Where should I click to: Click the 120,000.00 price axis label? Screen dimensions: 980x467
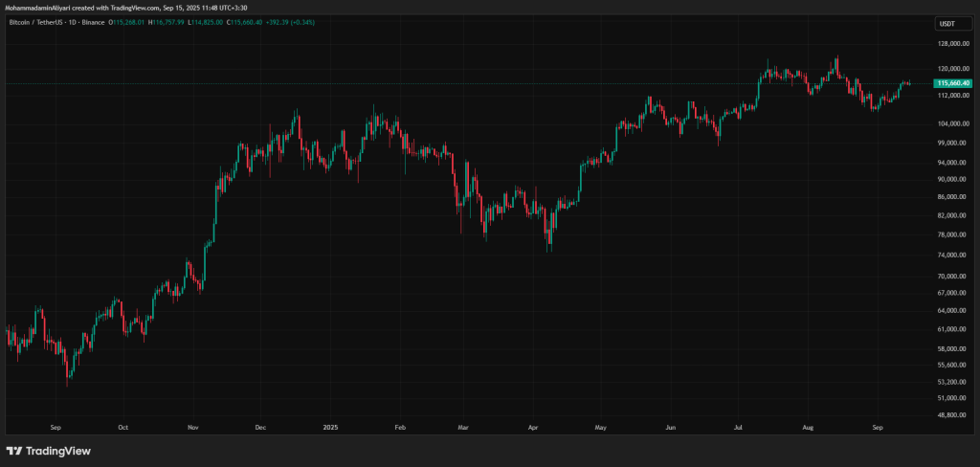pyautogui.click(x=954, y=69)
